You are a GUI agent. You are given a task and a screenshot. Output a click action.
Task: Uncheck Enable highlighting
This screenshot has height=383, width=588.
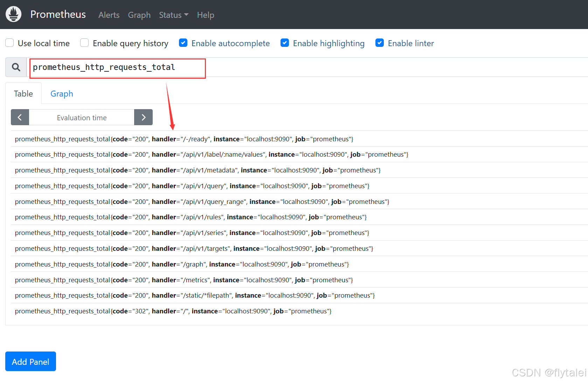point(285,43)
